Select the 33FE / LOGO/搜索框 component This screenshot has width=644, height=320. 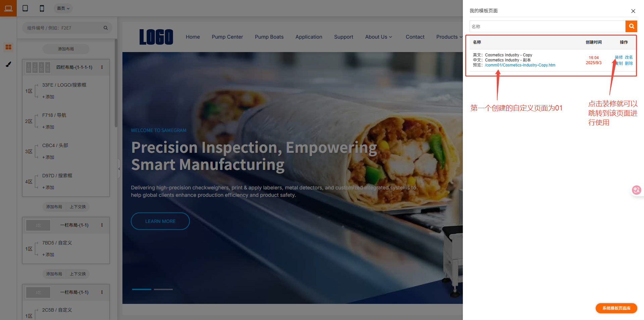(x=64, y=85)
